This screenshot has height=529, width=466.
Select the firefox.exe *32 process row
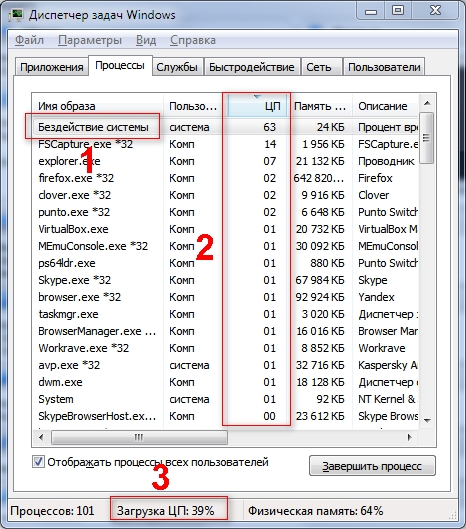point(225,178)
